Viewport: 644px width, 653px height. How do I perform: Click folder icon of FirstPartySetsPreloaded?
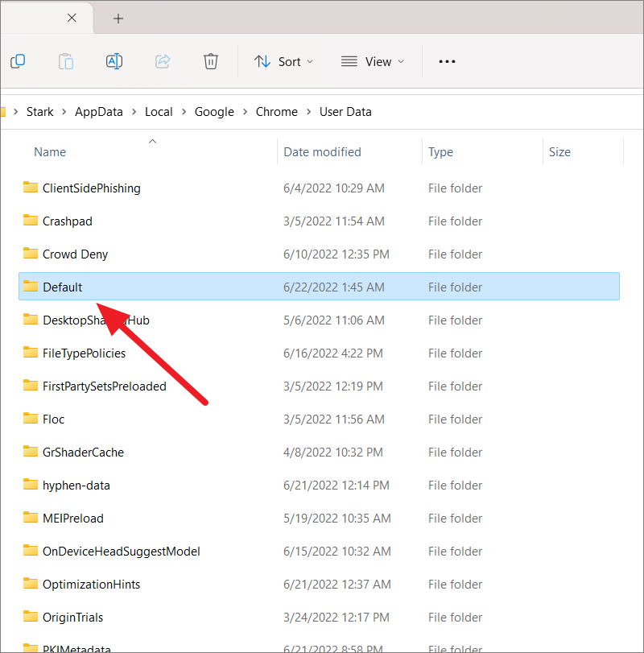(31, 385)
